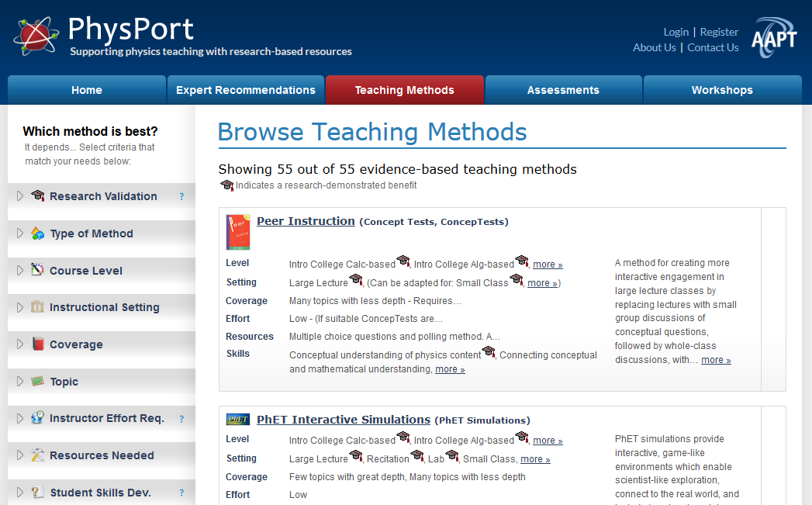This screenshot has height=505, width=812.
Task: Expand the Course Level filter section
Action: pyautogui.click(x=20, y=271)
